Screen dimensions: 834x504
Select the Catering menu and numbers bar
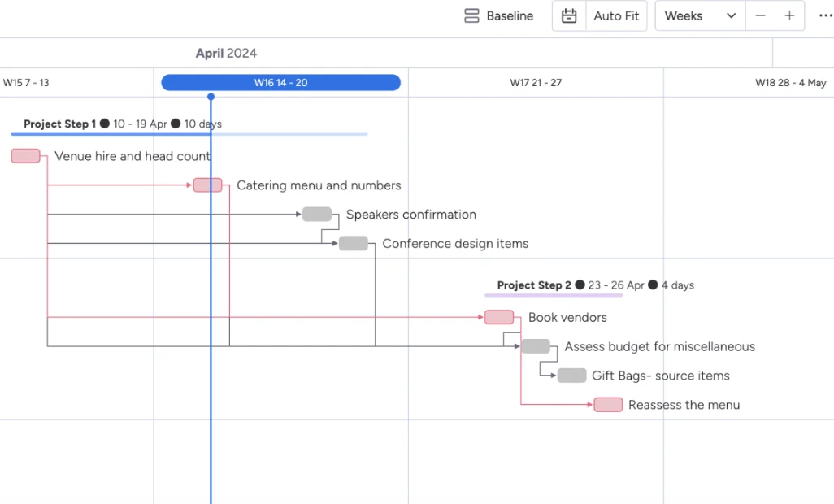208,185
